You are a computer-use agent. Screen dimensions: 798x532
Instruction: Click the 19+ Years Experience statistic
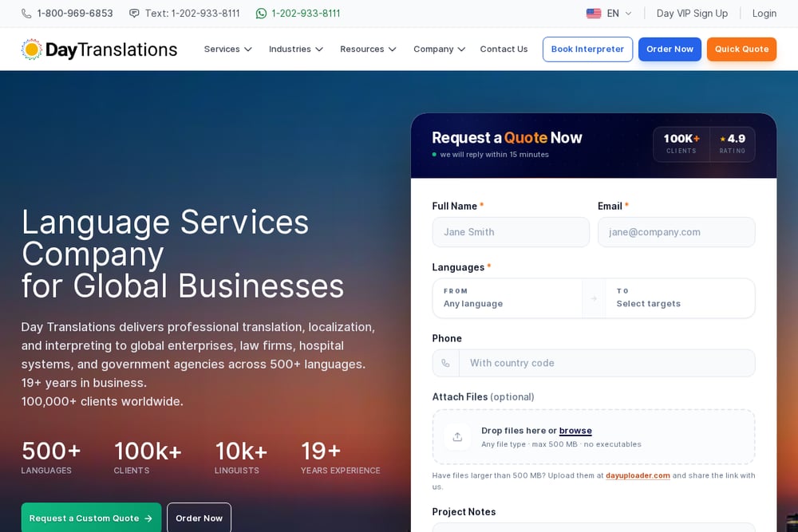pos(341,457)
